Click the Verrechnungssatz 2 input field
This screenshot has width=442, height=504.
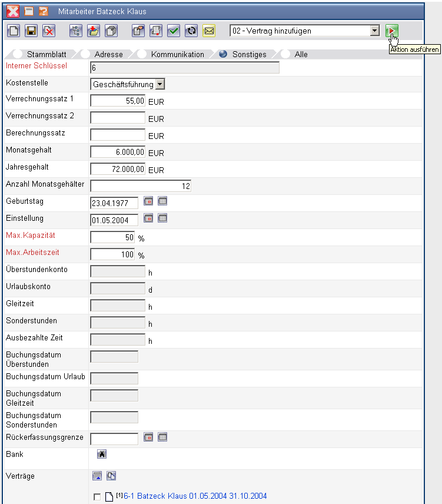[x=118, y=118]
